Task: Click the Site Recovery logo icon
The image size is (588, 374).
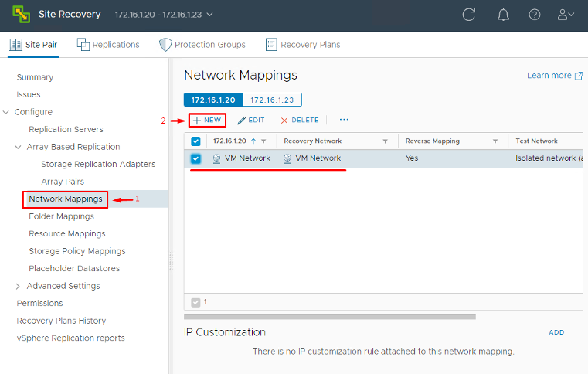Action: 22,14
